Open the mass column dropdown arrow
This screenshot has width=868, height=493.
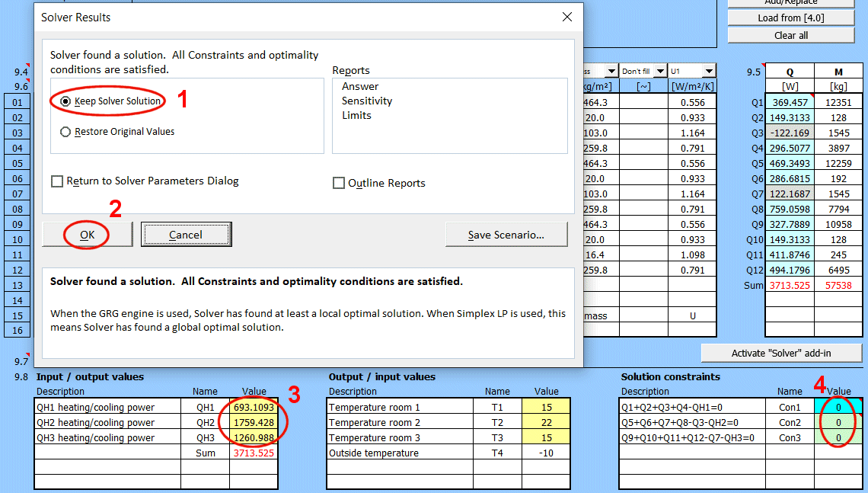tap(611, 71)
